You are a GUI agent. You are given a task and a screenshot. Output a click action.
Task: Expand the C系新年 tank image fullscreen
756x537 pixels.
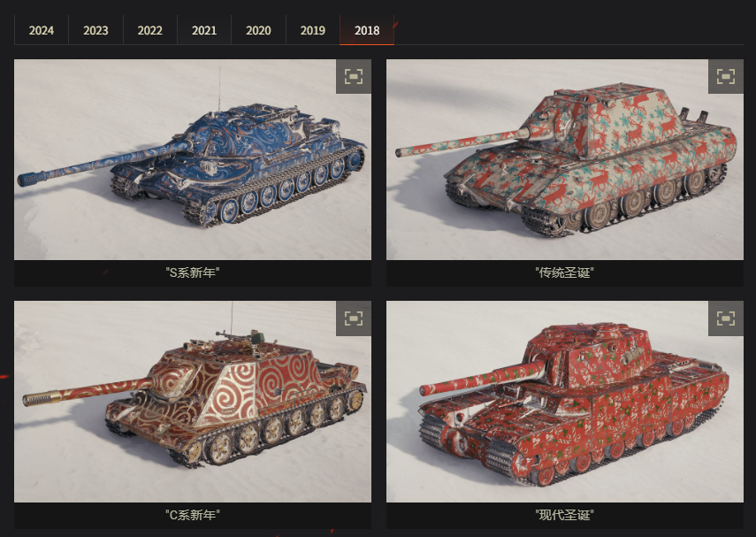[354, 318]
